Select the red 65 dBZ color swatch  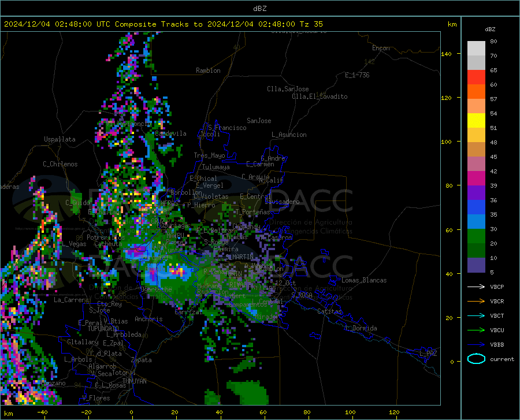tap(476, 77)
